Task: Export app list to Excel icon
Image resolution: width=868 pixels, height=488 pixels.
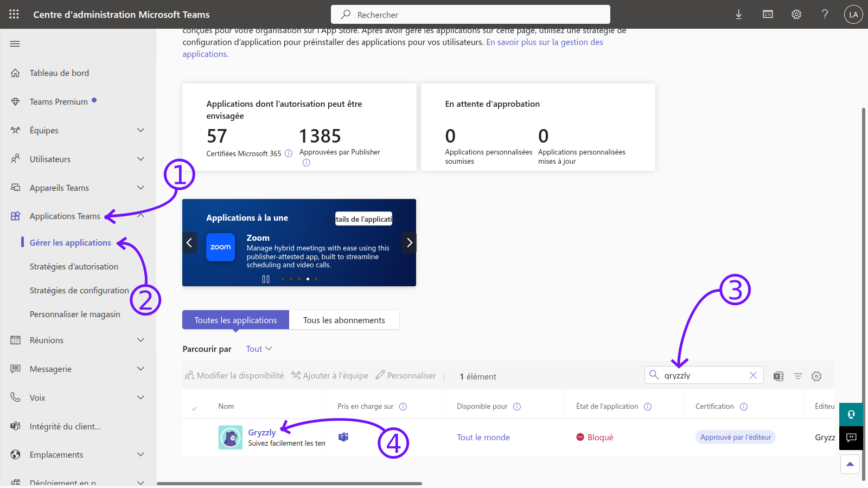Action: click(x=778, y=376)
